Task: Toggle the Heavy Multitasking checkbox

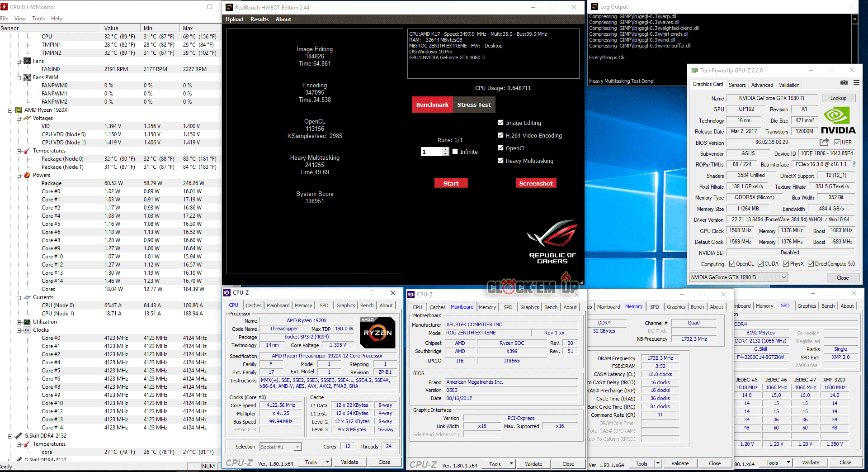Action: tap(500, 161)
